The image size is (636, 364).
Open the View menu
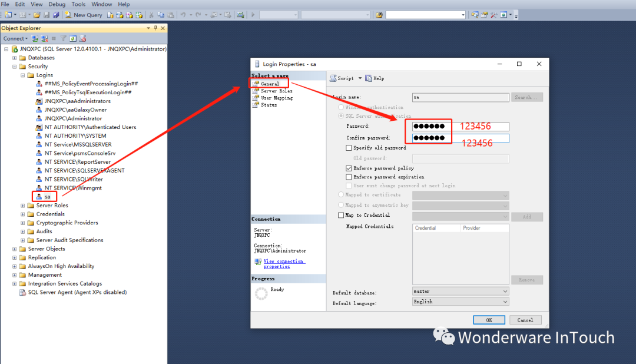[x=37, y=4]
